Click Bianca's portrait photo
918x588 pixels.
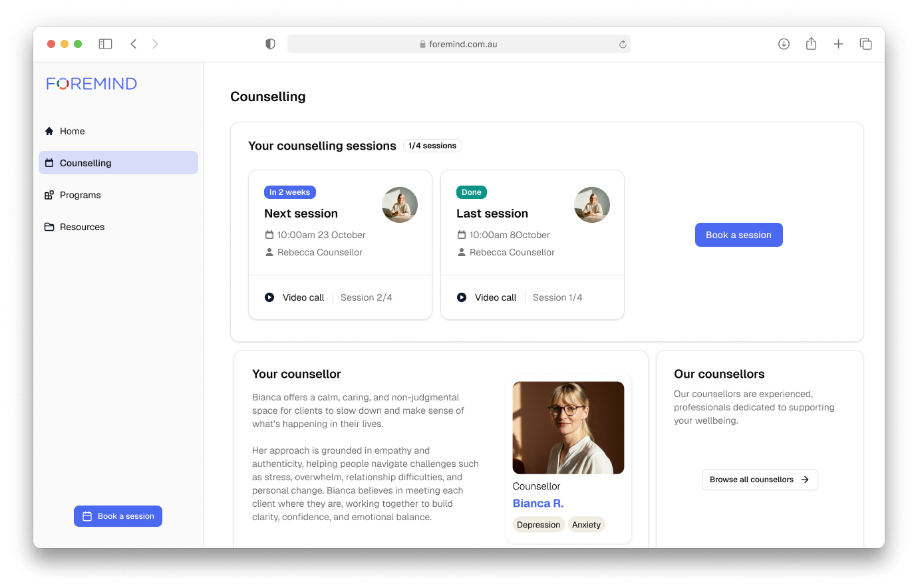click(x=569, y=428)
